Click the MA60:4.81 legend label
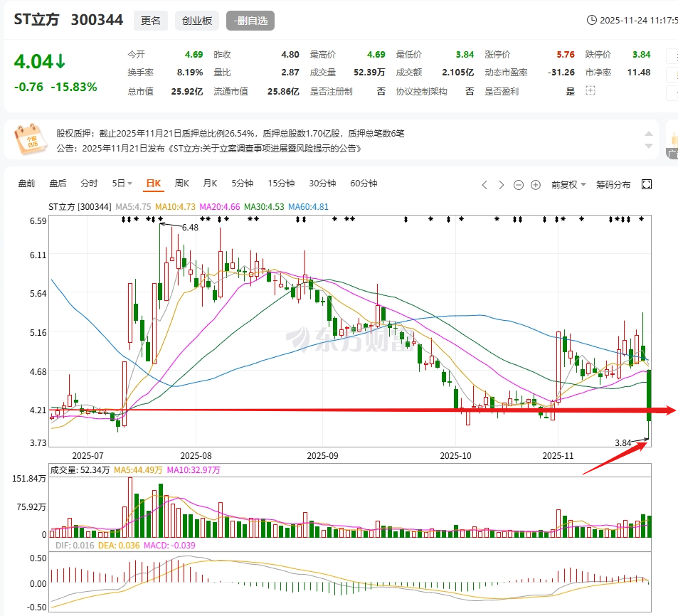 308,206
